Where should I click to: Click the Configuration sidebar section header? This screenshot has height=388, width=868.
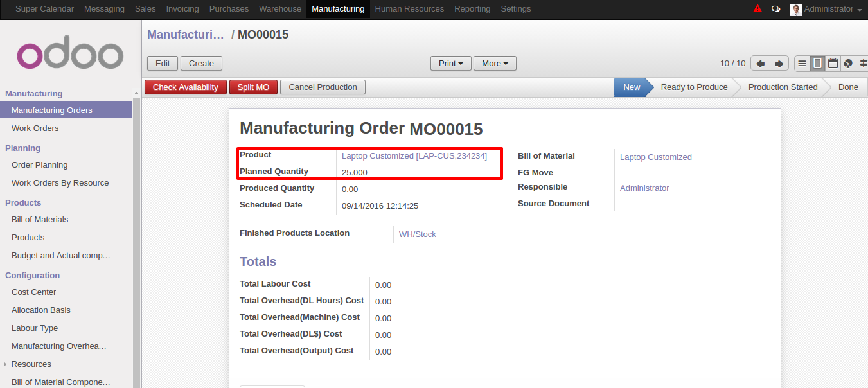click(32, 276)
